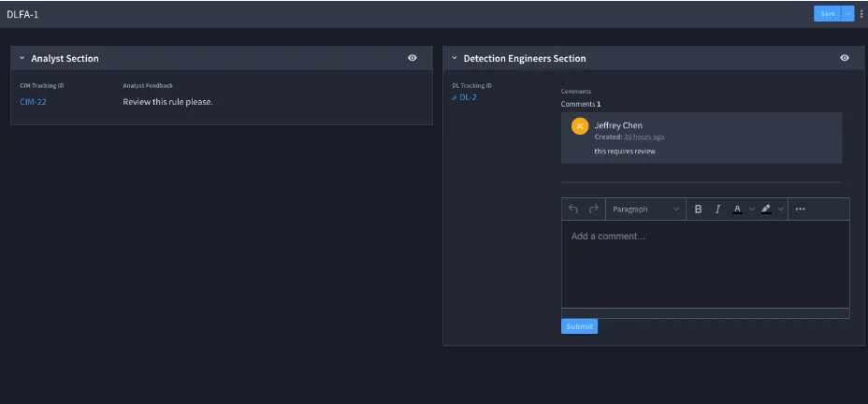The height and width of the screenshot is (404, 868).
Task: Toggle Detection Engineers Section visibility eye
Action: [x=845, y=58]
